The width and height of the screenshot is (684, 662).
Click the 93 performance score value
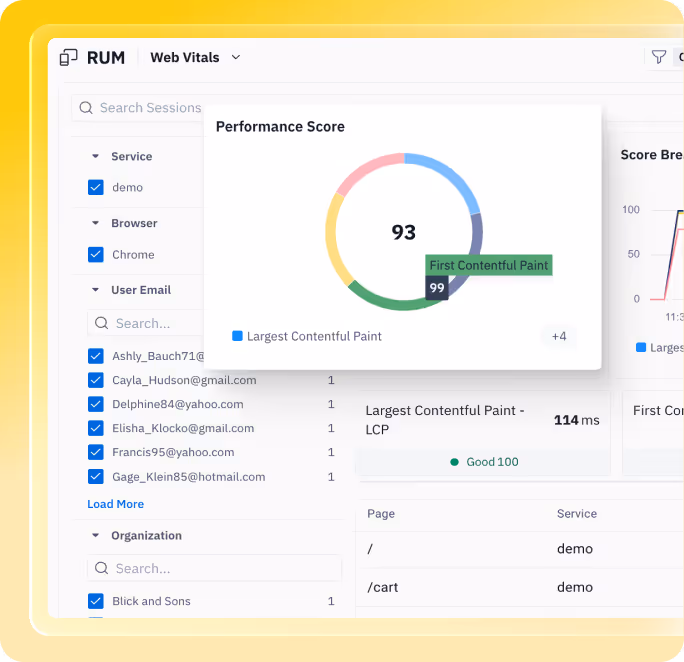click(x=404, y=232)
